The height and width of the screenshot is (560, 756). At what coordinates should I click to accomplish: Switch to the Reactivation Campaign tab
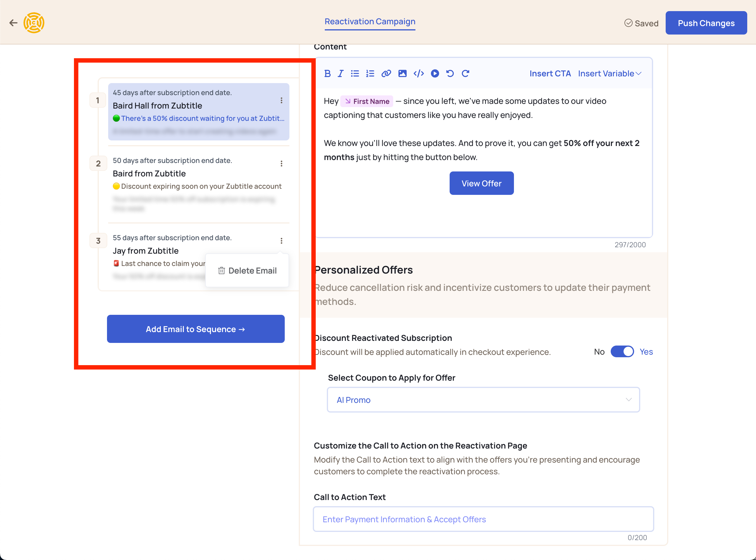point(370,21)
